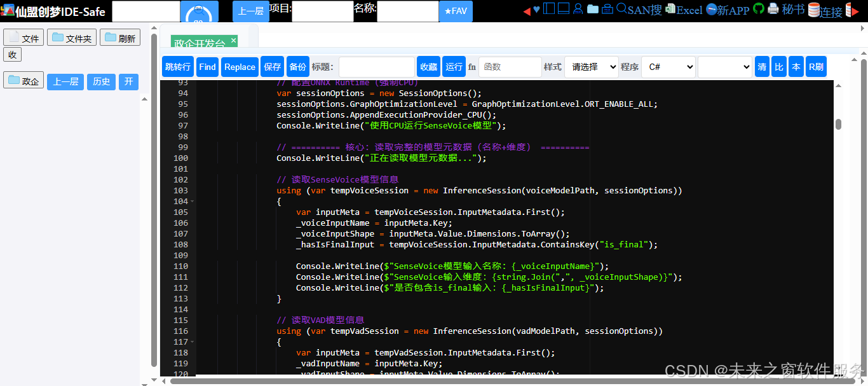Click the 收 collapse button
The image size is (868, 386).
(x=12, y=55)
